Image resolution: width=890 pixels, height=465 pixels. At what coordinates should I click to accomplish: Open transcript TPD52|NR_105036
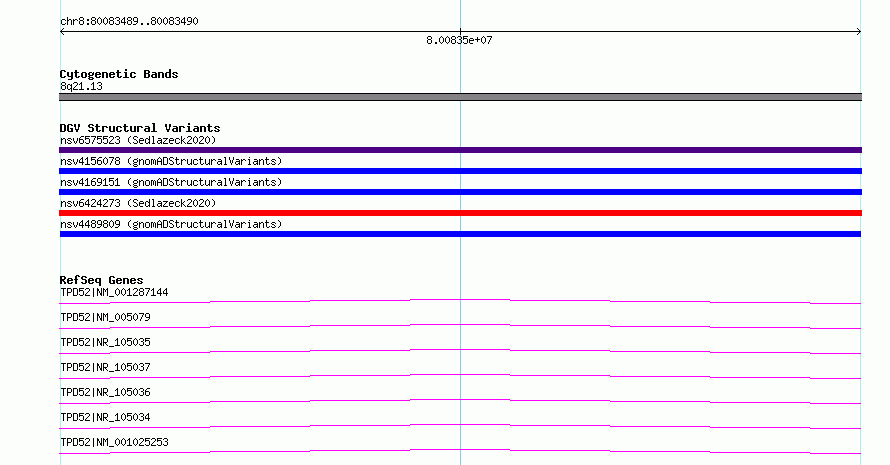coord(105,392)
